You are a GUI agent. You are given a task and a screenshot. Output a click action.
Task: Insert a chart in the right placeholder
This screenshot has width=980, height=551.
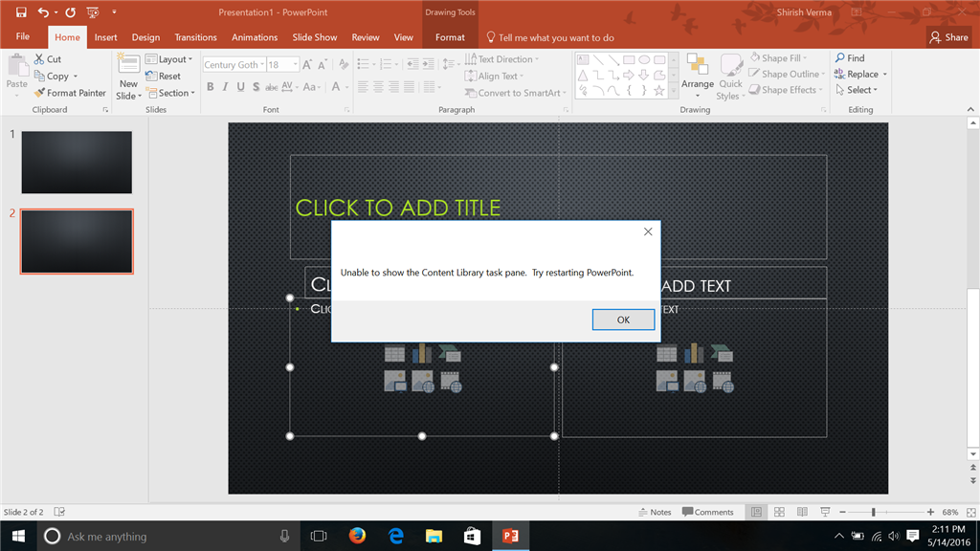pos(694,354)
